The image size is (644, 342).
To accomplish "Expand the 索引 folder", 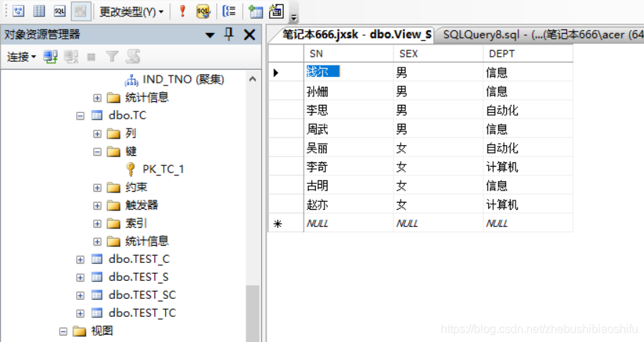I will [x=97, y=223].
